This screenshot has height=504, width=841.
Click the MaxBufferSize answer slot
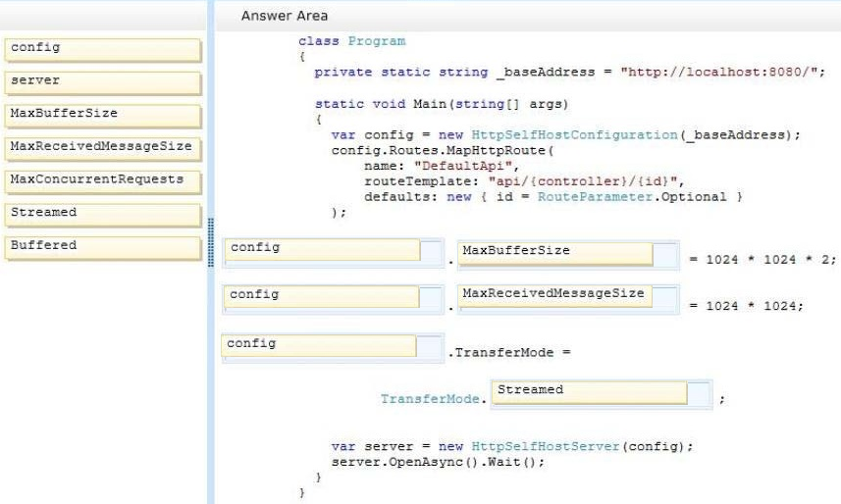tap(568, 255)
